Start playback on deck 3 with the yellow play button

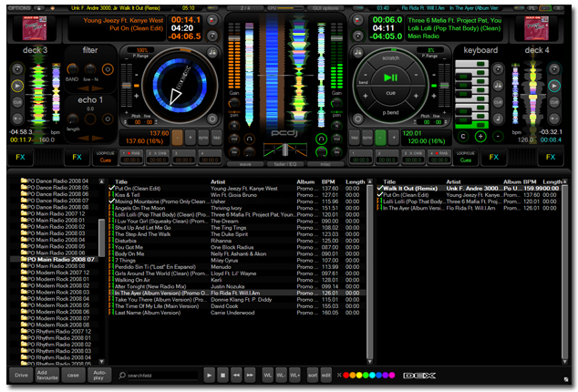click(17, 86)
